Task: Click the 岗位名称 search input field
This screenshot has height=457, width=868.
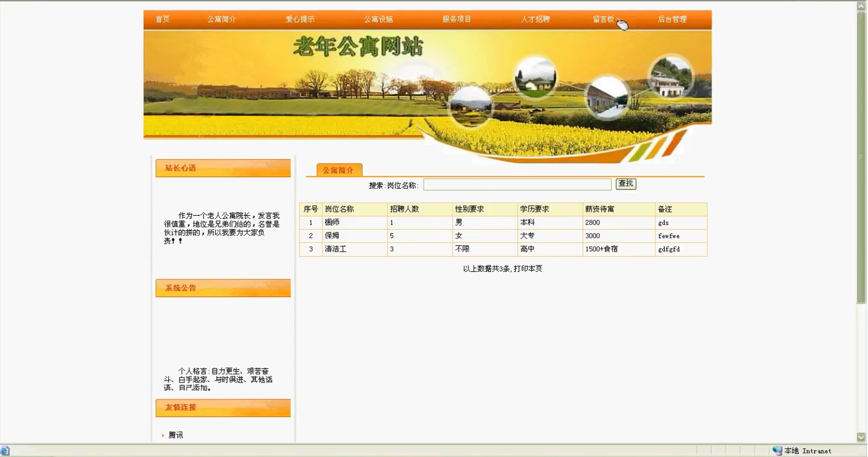Action: tap(517, 185)
